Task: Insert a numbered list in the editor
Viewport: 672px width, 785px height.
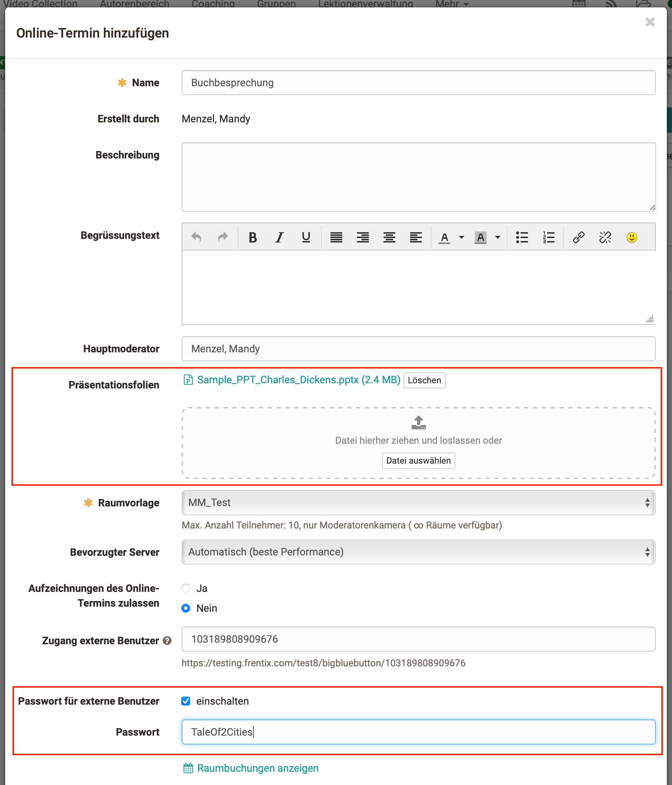Action: pyautogui.click(x=548, y=238)
